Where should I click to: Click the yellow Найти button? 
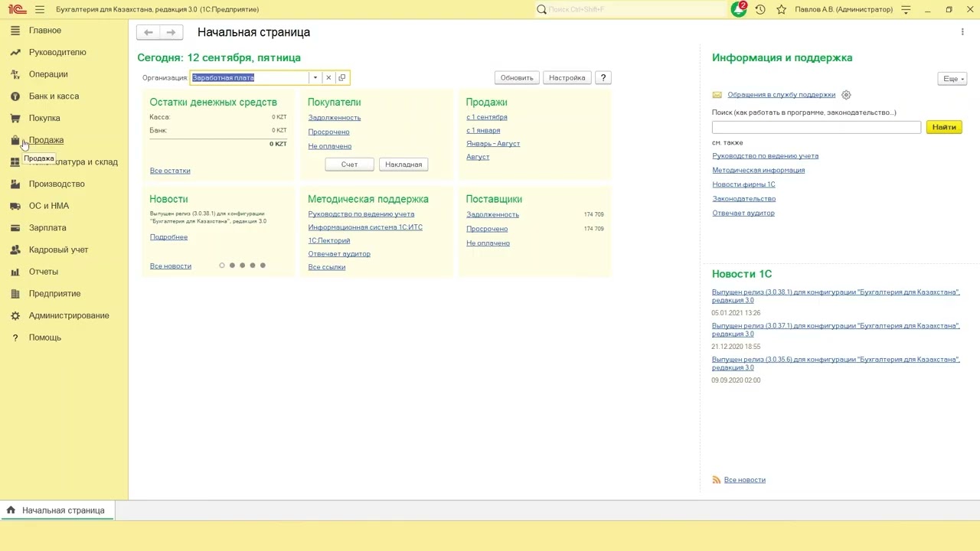(944, 127)
